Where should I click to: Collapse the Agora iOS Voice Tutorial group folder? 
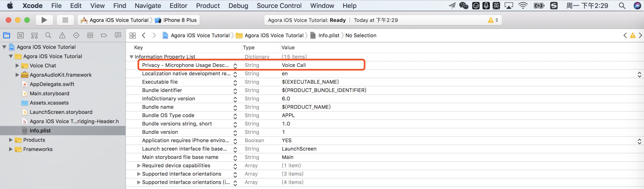[x=11, y=56]
